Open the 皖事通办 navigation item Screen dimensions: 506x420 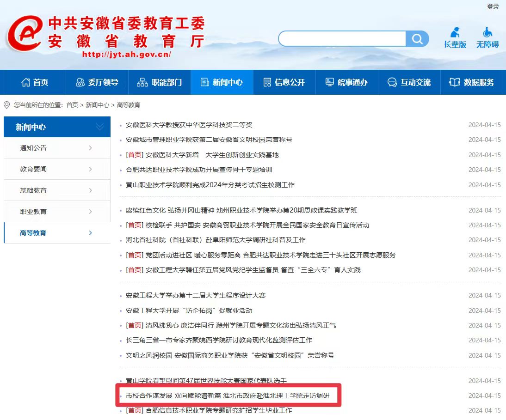(346, 82)
